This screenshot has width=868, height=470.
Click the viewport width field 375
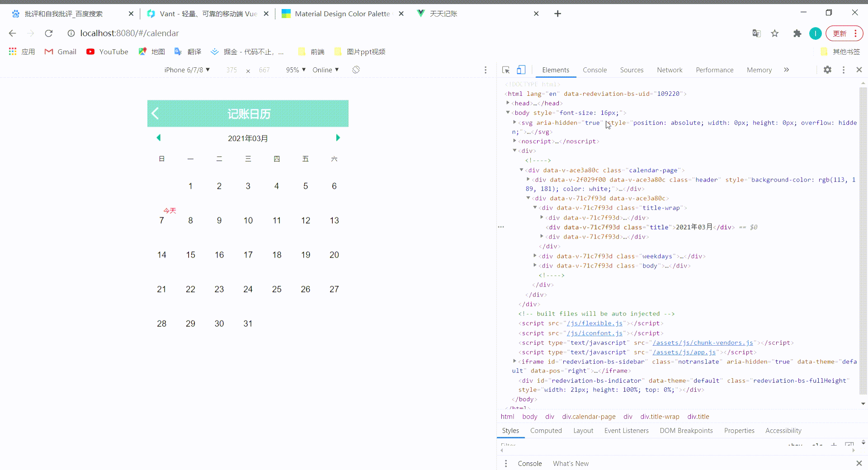point(231,70)
